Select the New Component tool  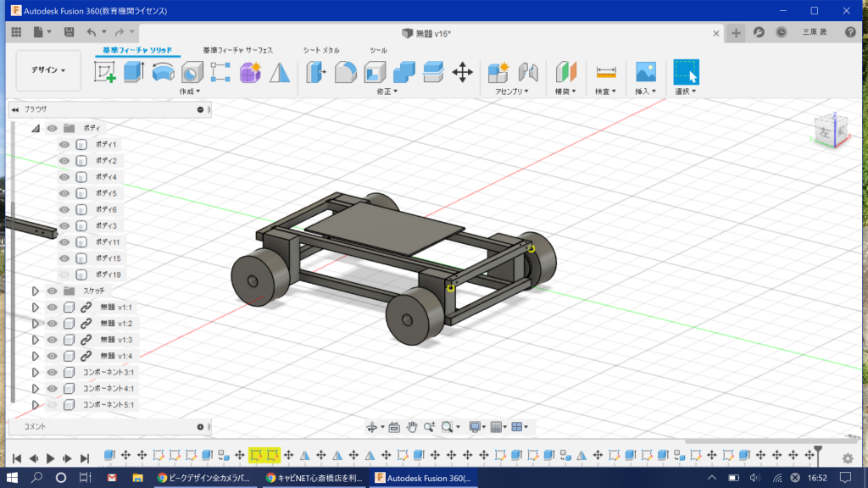[x=498, y=72]
